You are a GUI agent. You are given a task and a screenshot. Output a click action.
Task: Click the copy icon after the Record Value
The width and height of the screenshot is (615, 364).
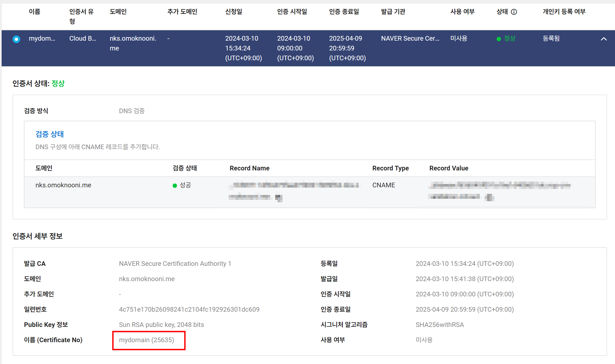click(490, 197)
